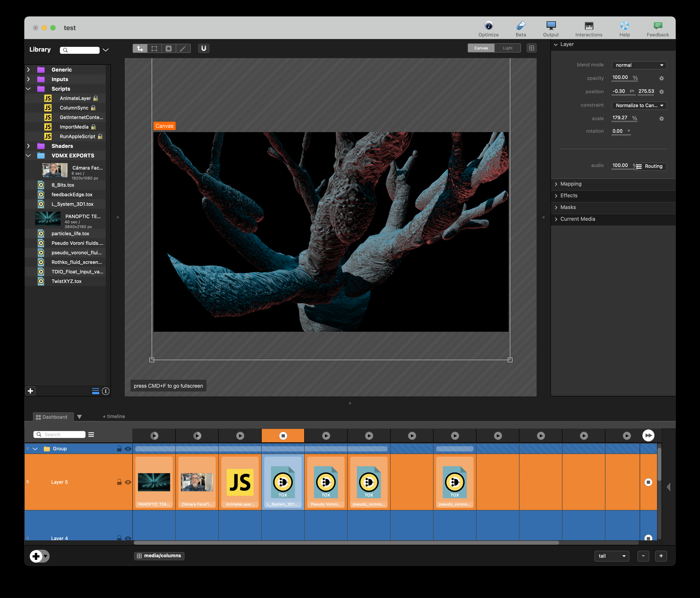Add a new timeline
The height and width of the screenshot is (598, 700).
point(113,416)
